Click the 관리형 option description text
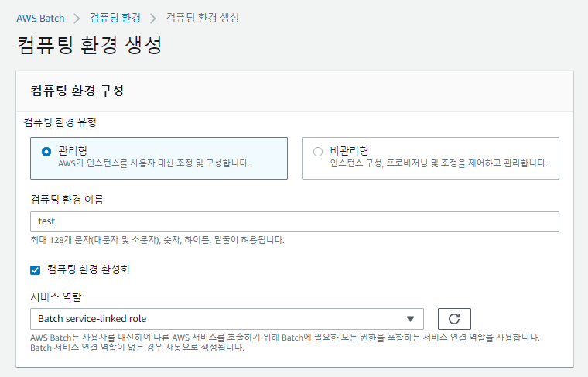Image resolution: width=588 pixels, height=377 pixels. [x=154, y=163]
